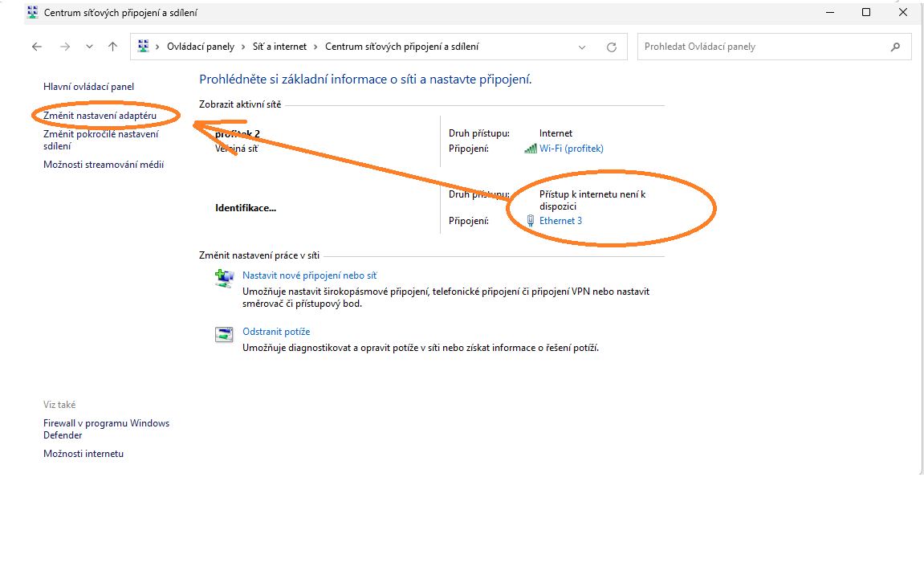Image resolution: width=924 pixels, height=563 pixels.
Task: Open Změnit pokročilé nastavení sdílení
Action: (101, 141)
